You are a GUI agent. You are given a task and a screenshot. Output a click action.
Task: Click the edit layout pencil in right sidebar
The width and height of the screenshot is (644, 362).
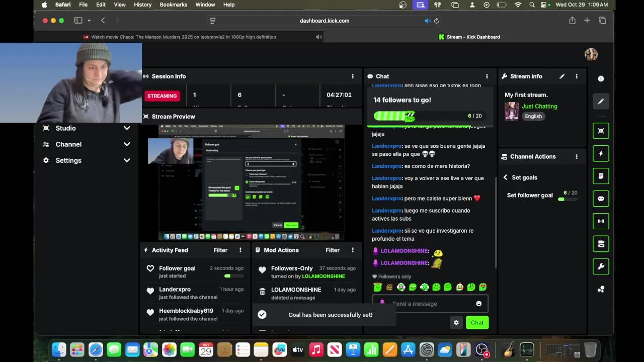tap(601, 102)
